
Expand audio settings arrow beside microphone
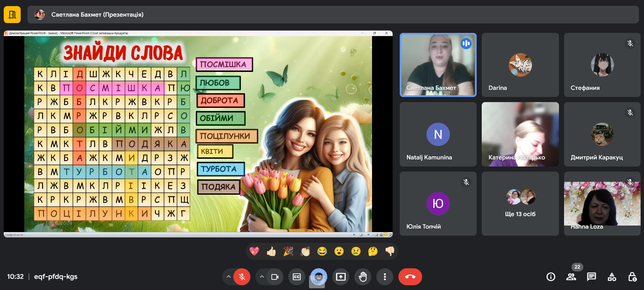(229, 277)
